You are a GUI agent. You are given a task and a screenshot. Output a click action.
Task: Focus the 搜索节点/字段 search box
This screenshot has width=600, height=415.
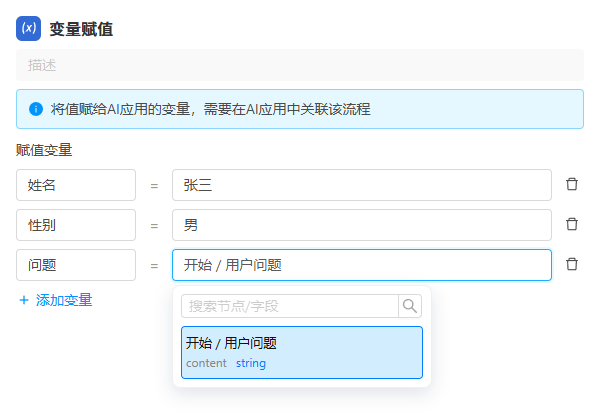(289, 306)
